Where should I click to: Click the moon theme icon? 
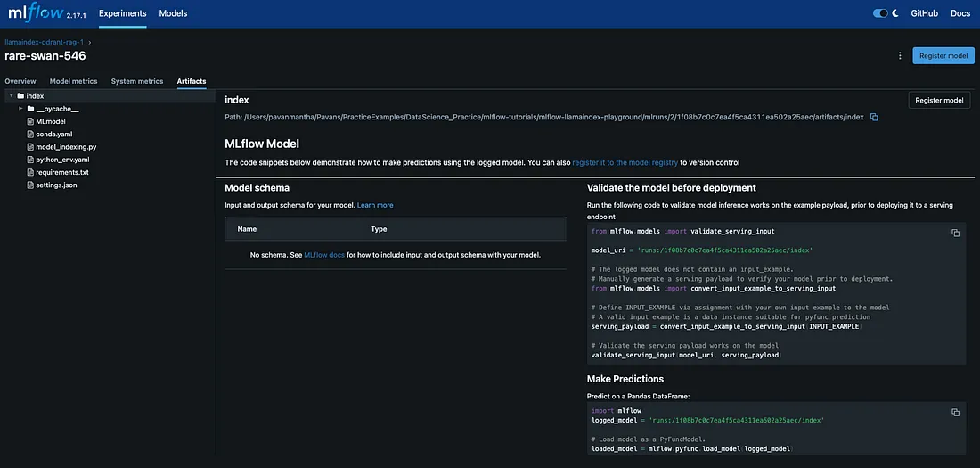pos(895,13)
